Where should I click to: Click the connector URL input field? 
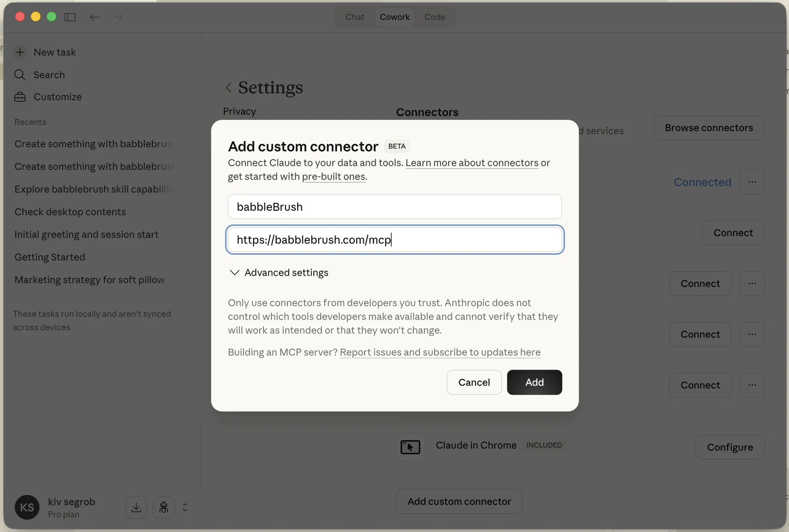[394, 240]
